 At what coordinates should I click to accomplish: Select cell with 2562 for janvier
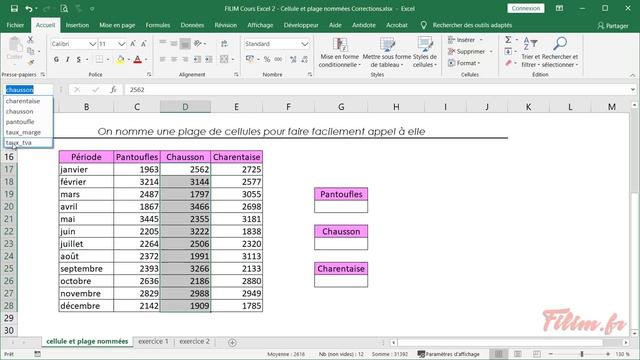point(185,169)
